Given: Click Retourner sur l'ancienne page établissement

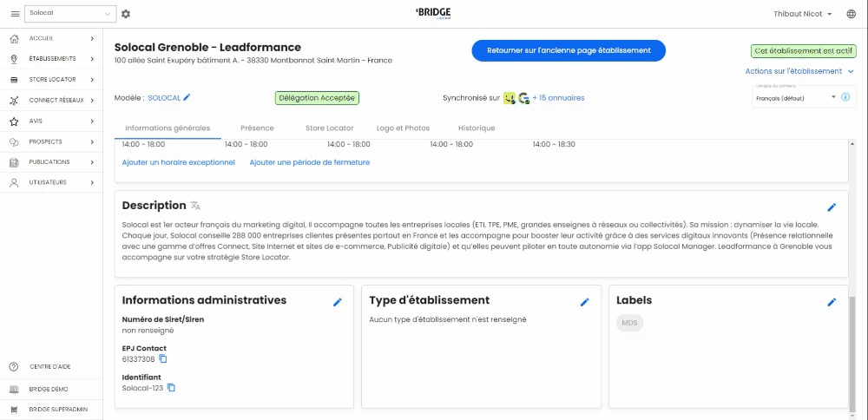Looking at the screenshot, I should (569, 50).
